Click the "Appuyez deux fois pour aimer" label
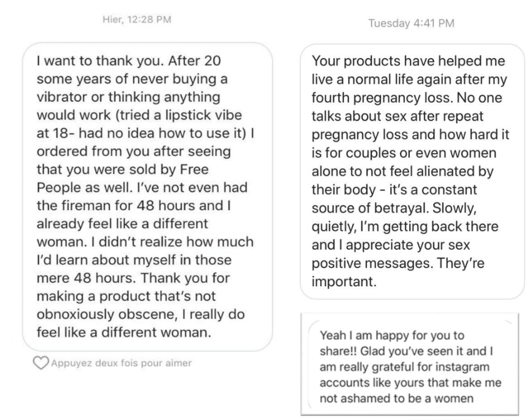This screenshot has width=531, height=420. click(x=121, y=363)
